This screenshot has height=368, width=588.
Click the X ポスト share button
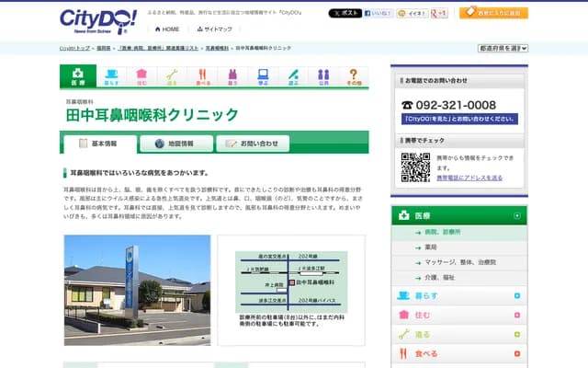click(x=345, y=13)
